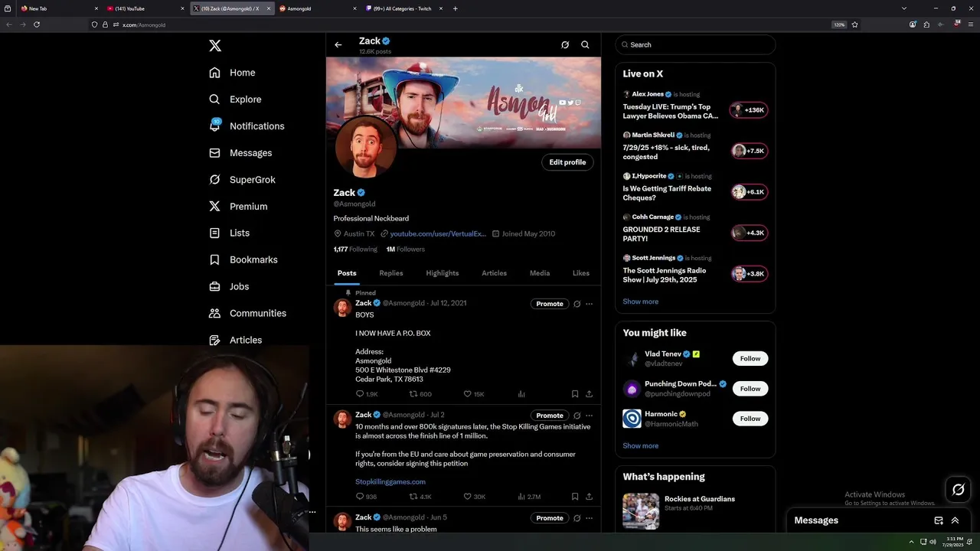Bookmark the pinned P.O. Box post
Image resolution: width=980 pixels, height=551 pixels.
574,394
